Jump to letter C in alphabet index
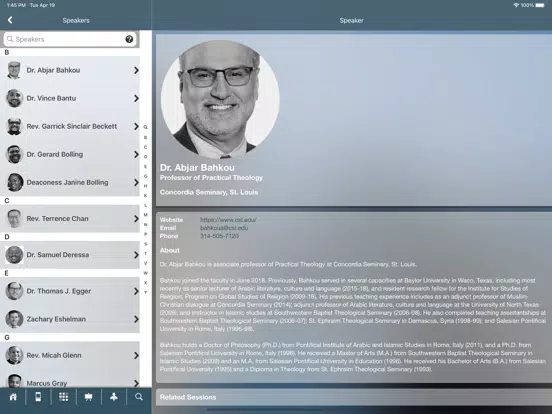 point(145,147)
